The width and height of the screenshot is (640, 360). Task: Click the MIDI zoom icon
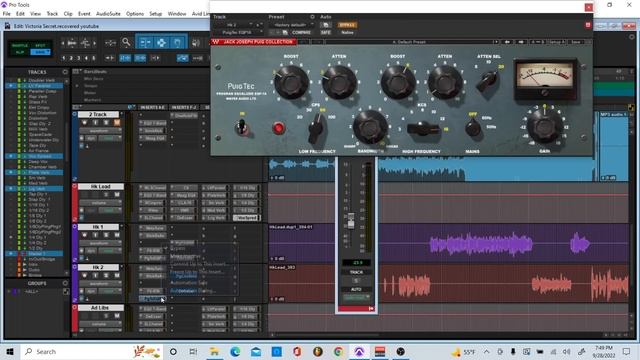pyautogui.click(x=86, y=43)
